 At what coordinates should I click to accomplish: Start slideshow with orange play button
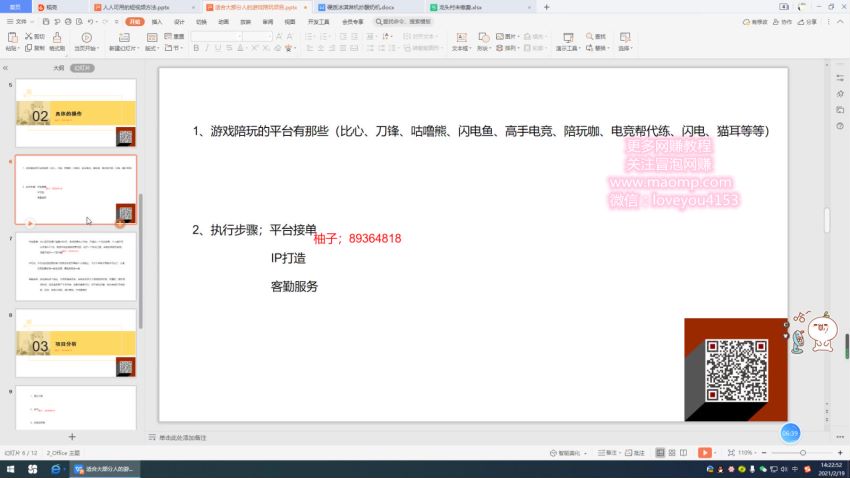704,453
